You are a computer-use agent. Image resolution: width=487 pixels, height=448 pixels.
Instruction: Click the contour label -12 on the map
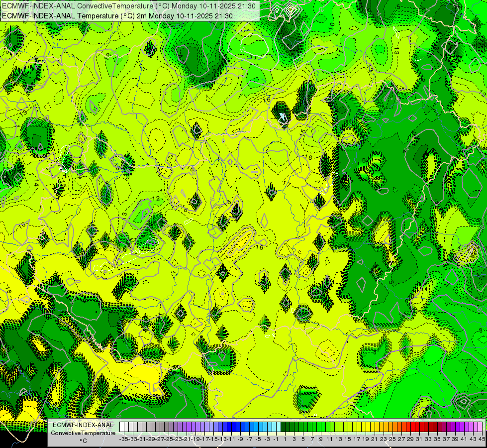pos(155,198)
